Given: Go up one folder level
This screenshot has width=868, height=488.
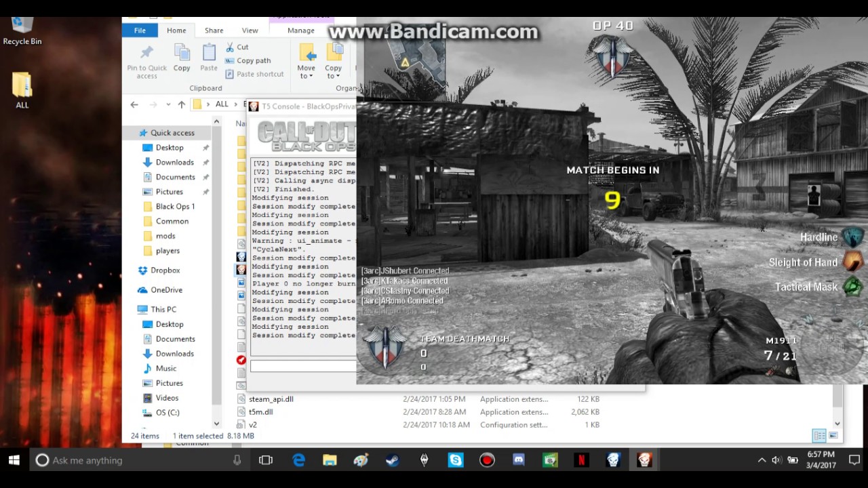Looking at the screenshot, I should (181, 104).
